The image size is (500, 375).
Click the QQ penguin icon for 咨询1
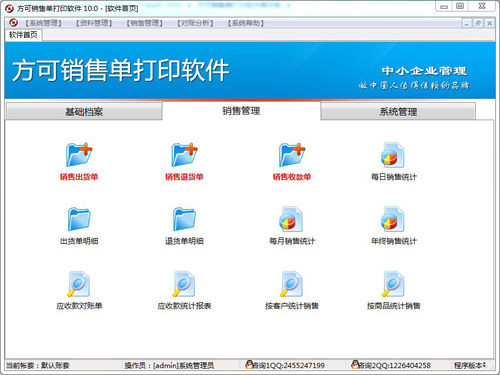[249, 364]
